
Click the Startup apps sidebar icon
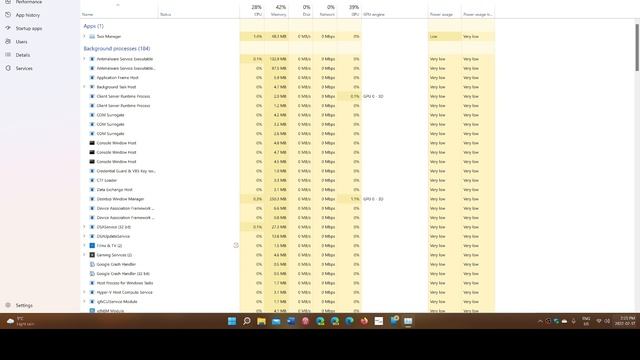(x=8, y=28)
